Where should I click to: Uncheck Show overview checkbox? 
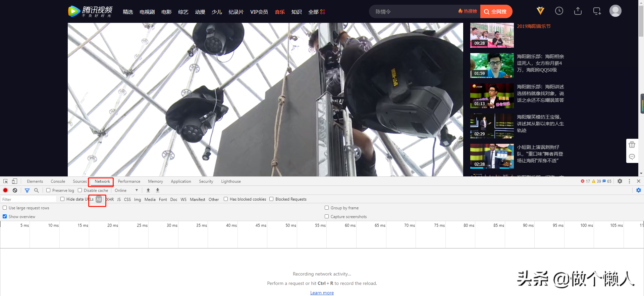click(x=5, y=216)
